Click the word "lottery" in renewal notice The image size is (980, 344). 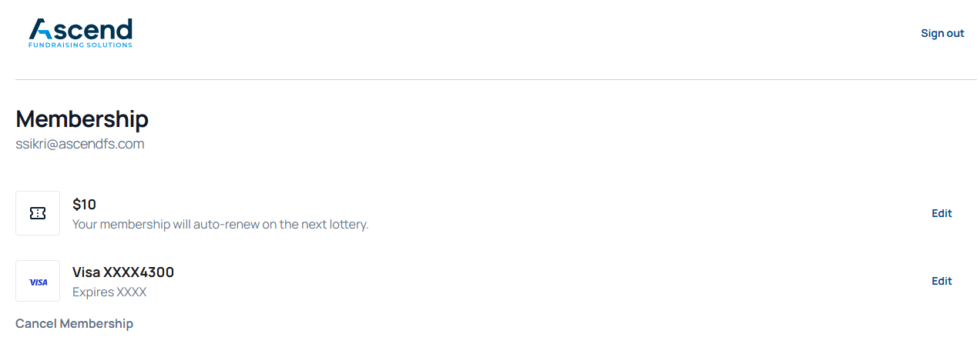coord(347,225)
